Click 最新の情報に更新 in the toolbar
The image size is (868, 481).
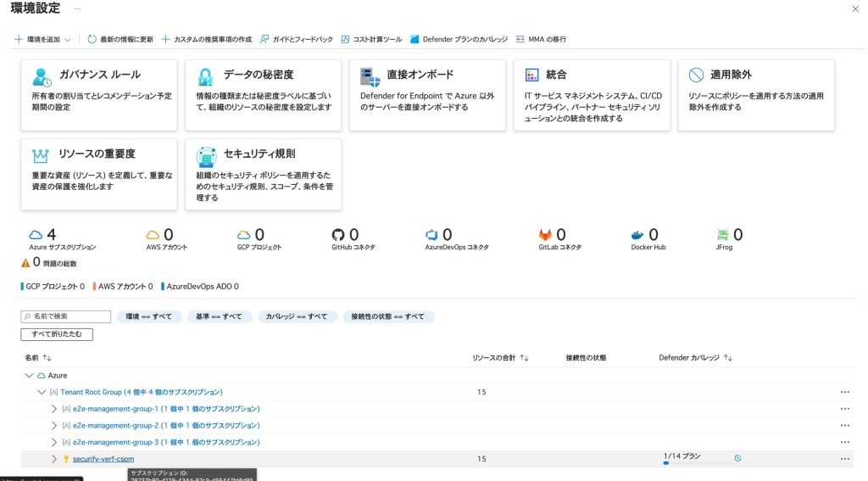120,39
